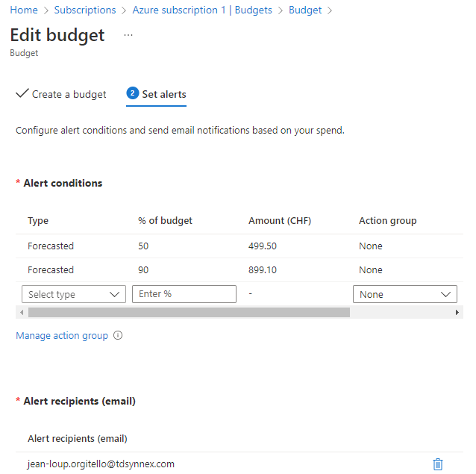
Task: Click the horizontal scrollbar thumb in alert table
Action: pyautogui.click(x=189, y=313)
